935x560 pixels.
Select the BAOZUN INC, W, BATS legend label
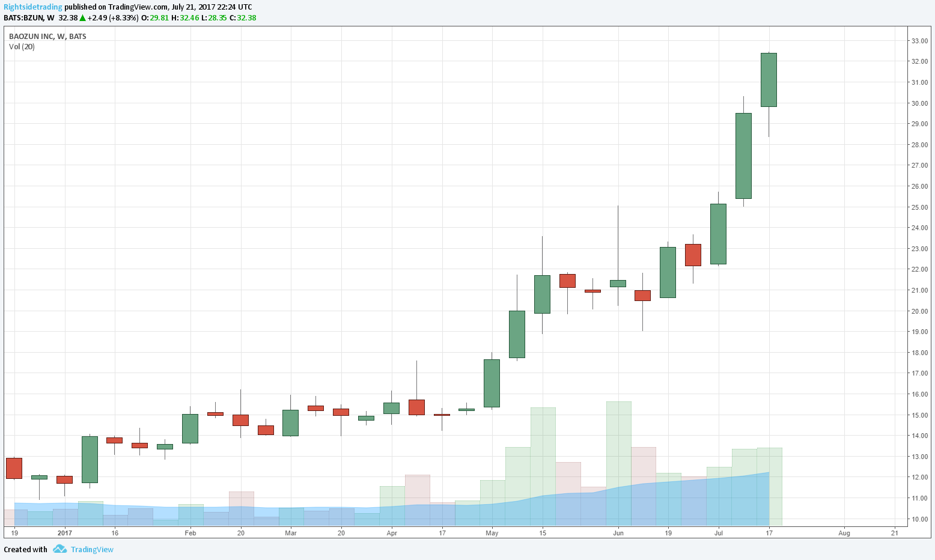(47, 36)
